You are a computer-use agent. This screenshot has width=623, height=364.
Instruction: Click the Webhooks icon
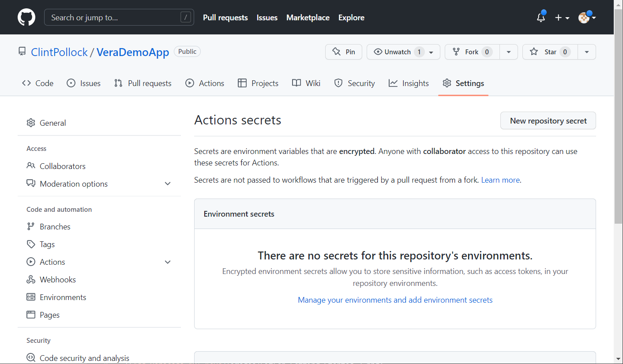coord(31,280)
